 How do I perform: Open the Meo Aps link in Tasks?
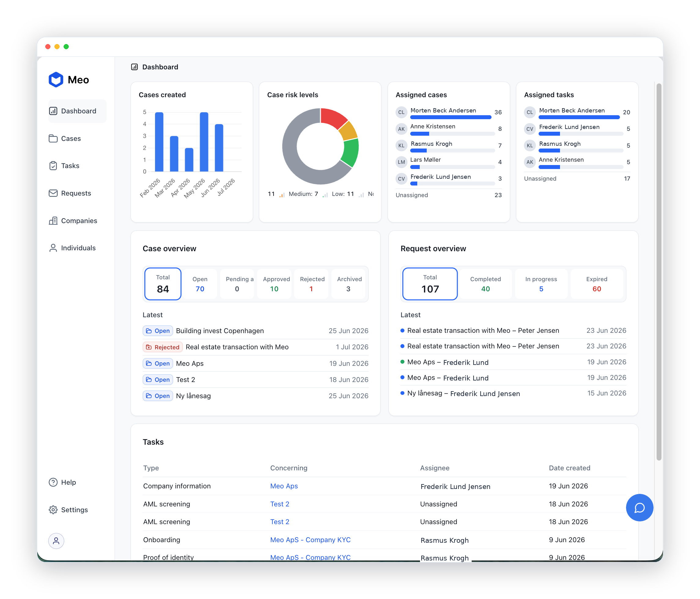284,486
